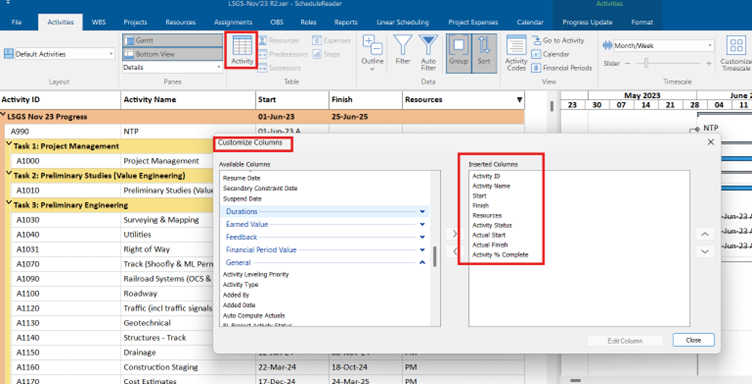The image size is (752, 384).
Task: Select Added Date in Available Columns
Action: [x=239, y=305]
